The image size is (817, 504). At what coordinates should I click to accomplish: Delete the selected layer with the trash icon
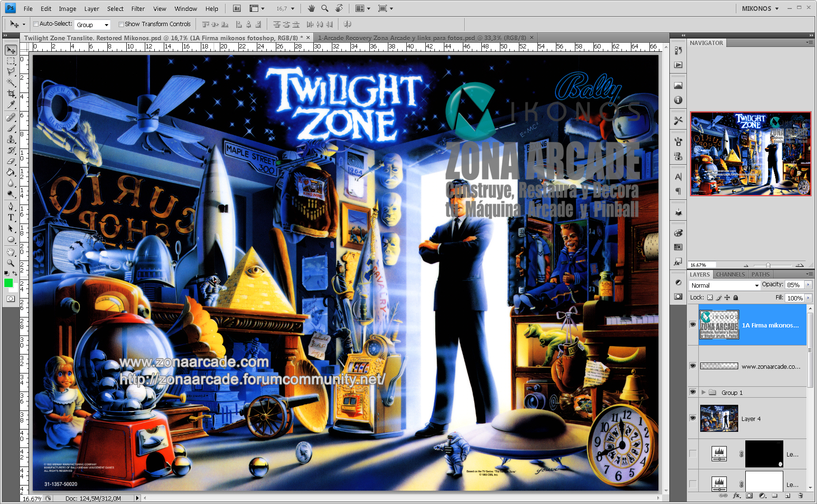pyautogui.click(x=801, y=496)
